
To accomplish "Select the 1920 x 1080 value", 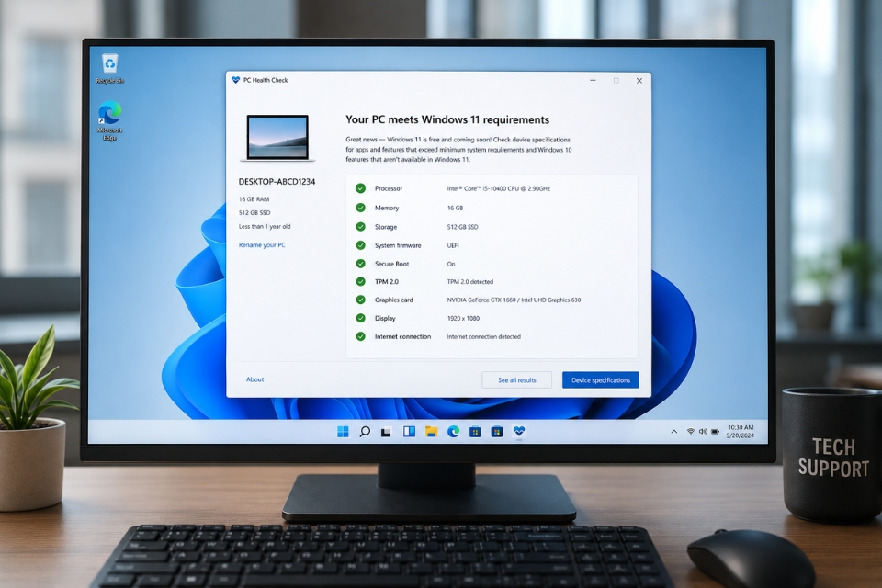I will (463, 318).
